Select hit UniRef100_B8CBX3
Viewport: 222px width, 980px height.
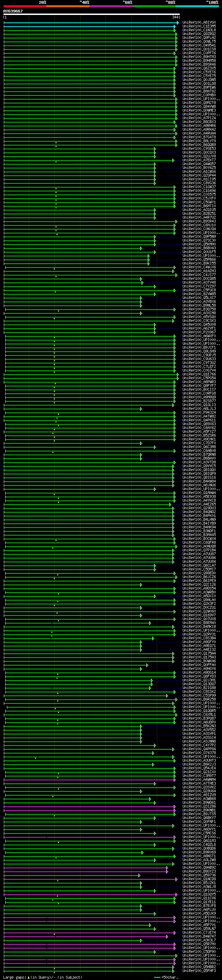click(x=199, y=122)
